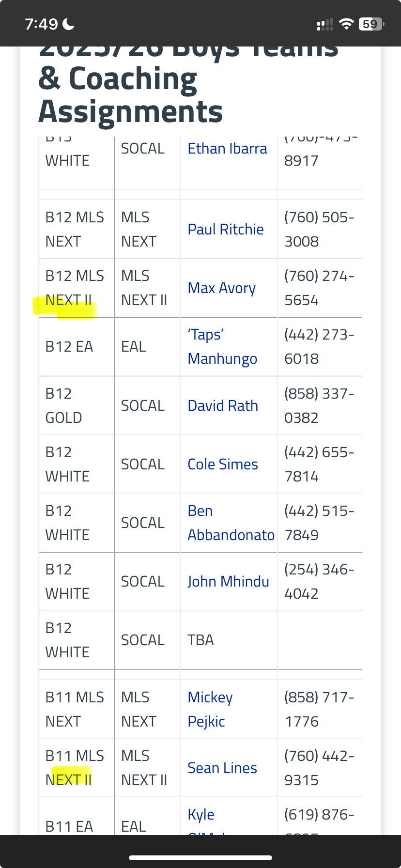
Task: Tap phone number (760) 505-3008
Action: [319, 230]
